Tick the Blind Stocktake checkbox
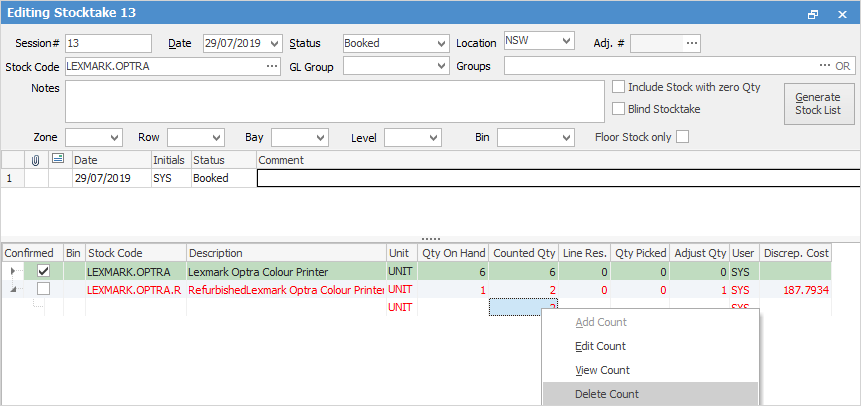Viewport: 861px width, 406px height. coord(620,109)
